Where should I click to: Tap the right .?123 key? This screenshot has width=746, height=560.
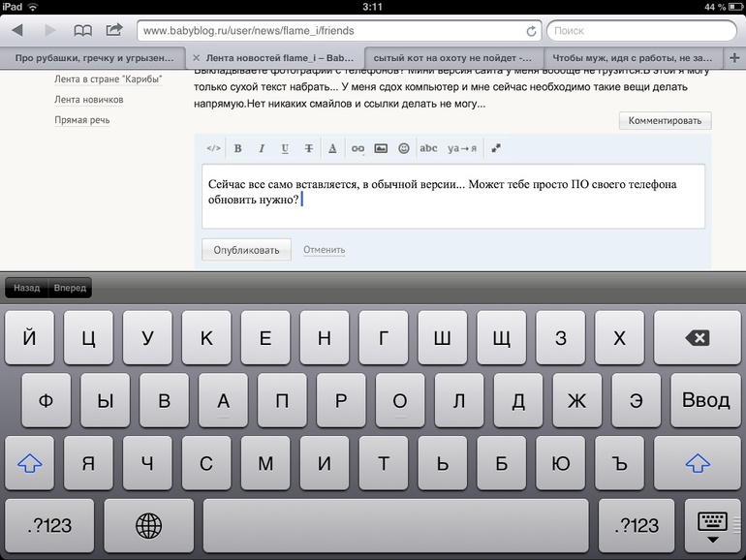637,526
